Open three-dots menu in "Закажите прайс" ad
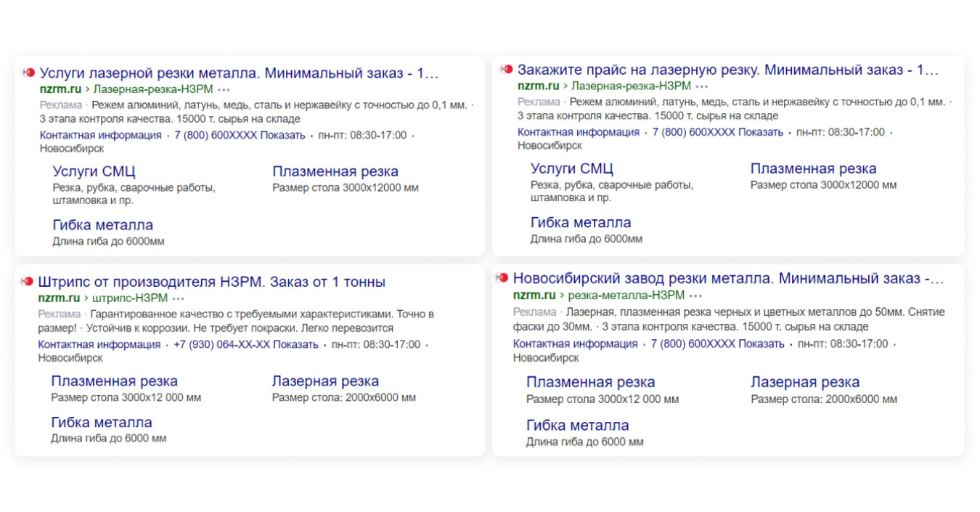 point(701,86)
